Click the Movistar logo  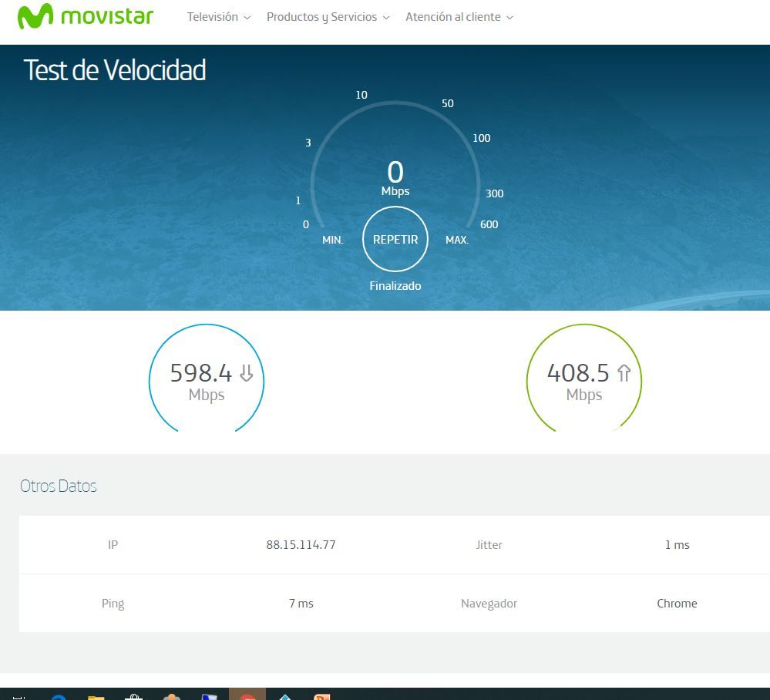point(85,16)
